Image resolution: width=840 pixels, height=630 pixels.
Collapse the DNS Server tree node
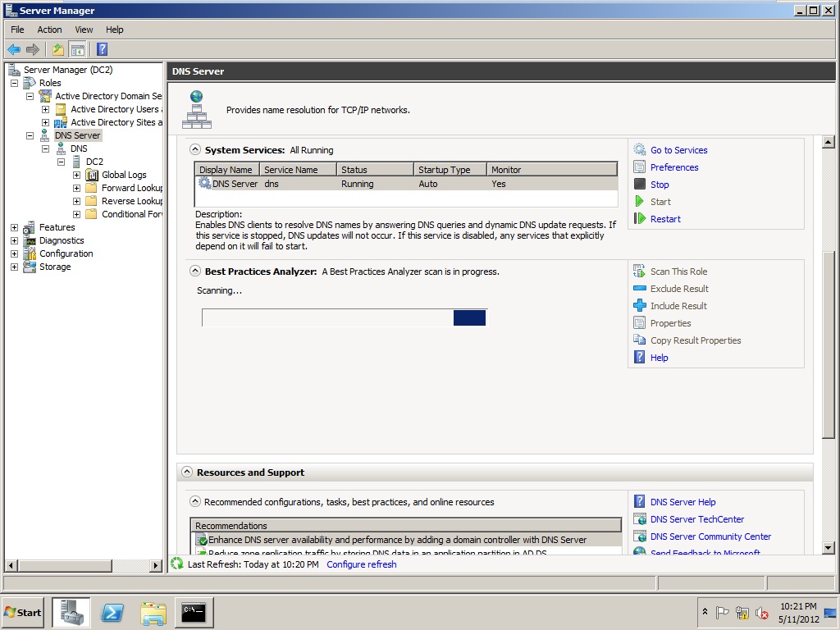pyautogui.click(x=30, y=135)
